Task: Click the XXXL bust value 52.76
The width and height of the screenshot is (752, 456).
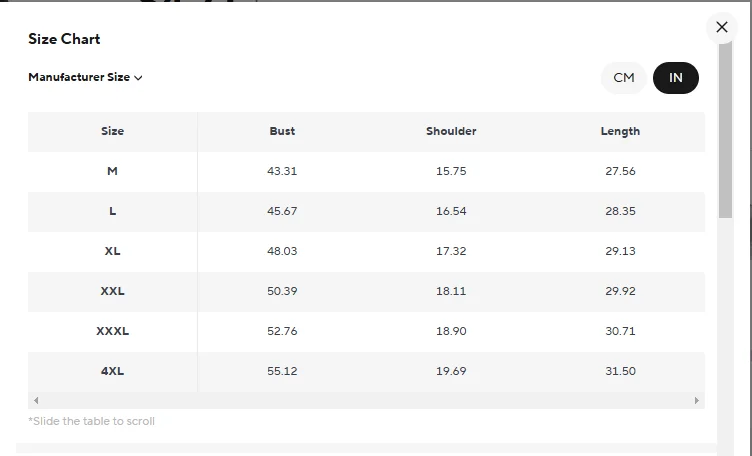Action: pos(282,331)
